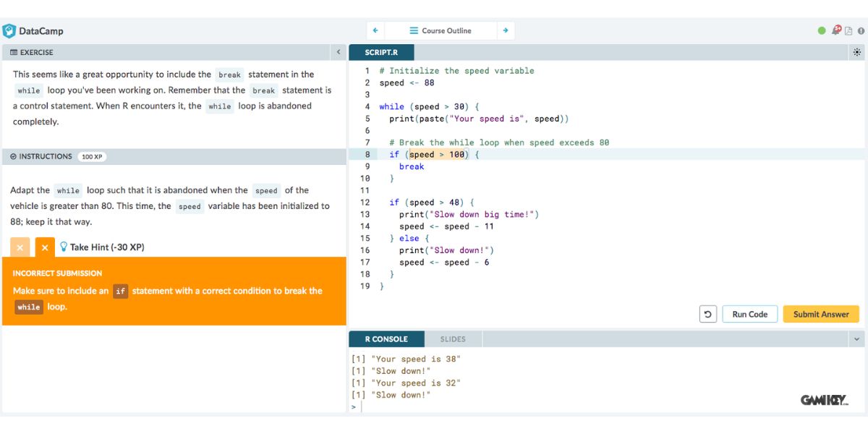Image resolution: width=868 pixels, height=434 pixels.
Task: Select the SCRIPT.R tab
Action: [x=381, y=52]
